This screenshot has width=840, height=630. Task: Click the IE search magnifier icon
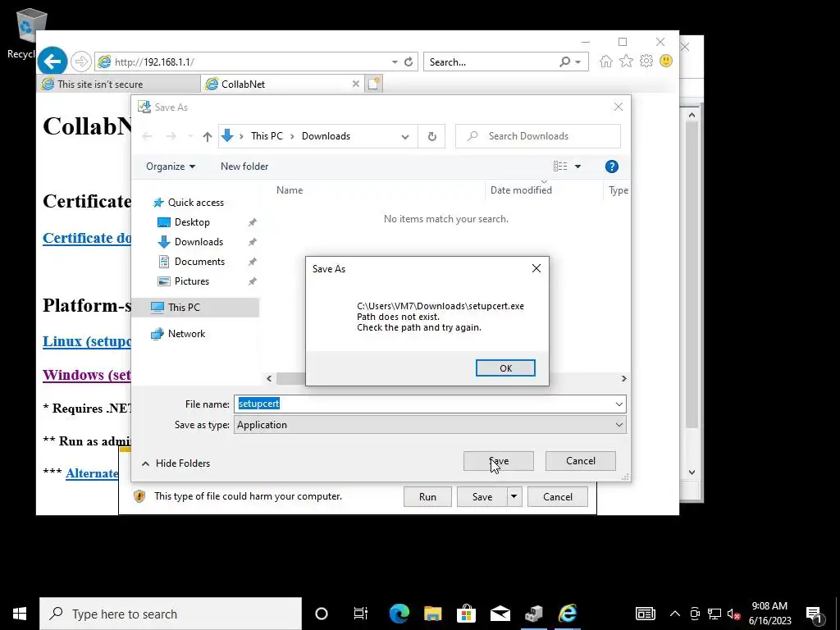pos(564,62)
